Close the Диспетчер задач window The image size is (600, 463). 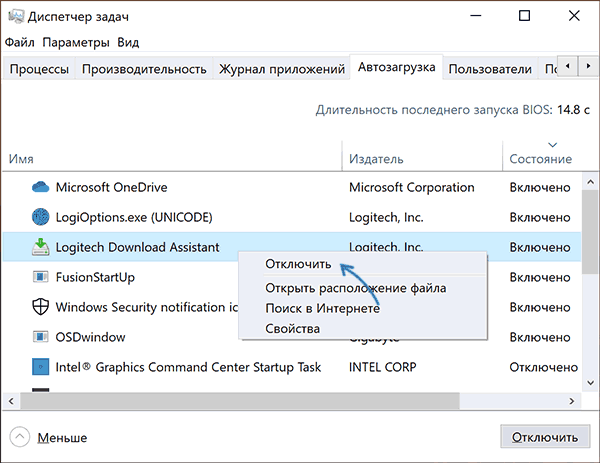(x=574, y=16)
